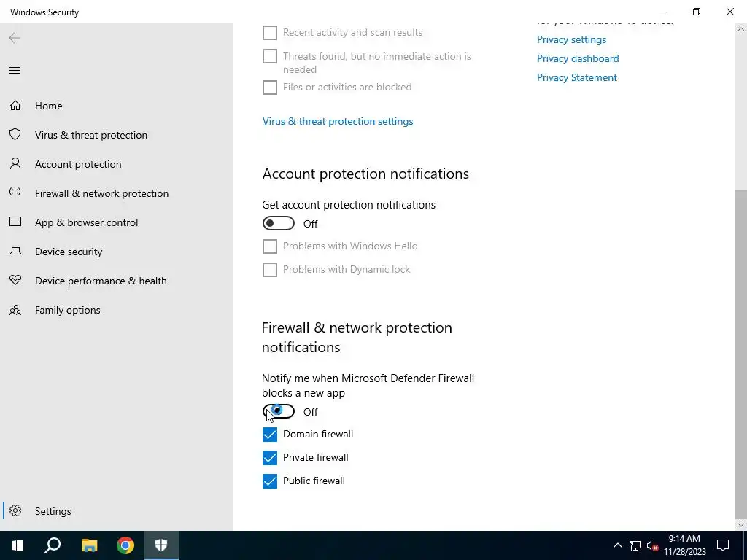This screenshot has height=560, width=747.
Task: Click the network status tray icon
Action: [x=635, y=545]
